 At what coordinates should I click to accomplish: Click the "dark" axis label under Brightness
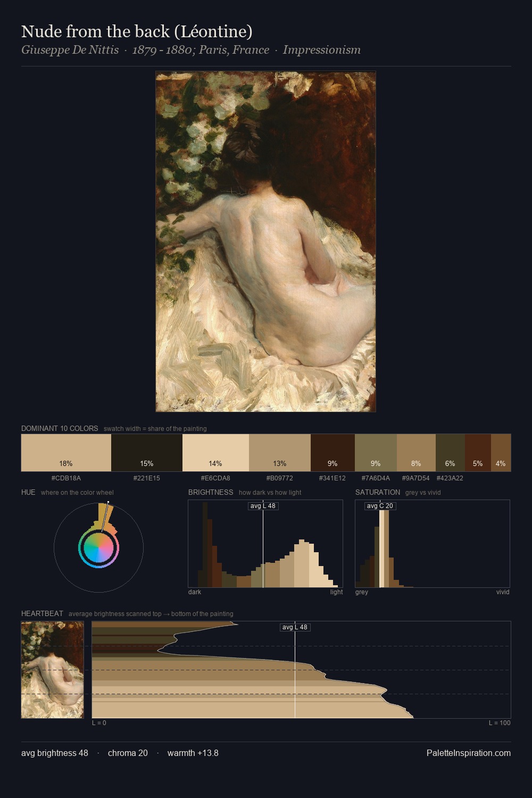195,592
